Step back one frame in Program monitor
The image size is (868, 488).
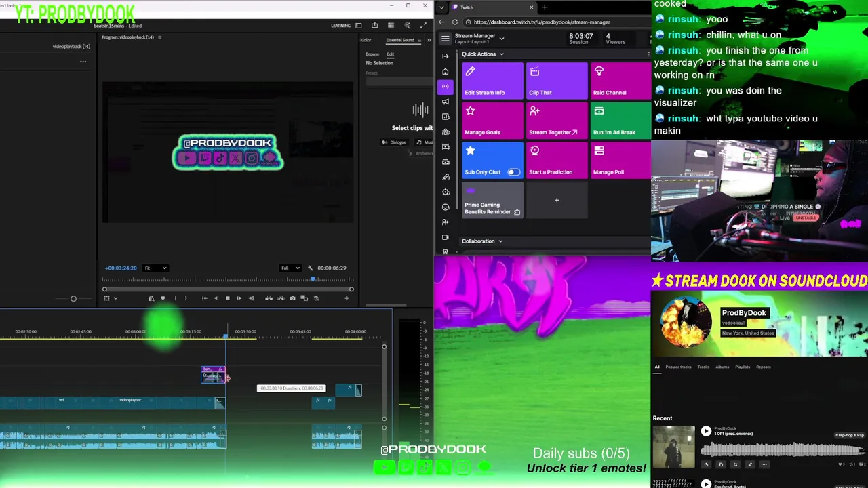point(216,298)
